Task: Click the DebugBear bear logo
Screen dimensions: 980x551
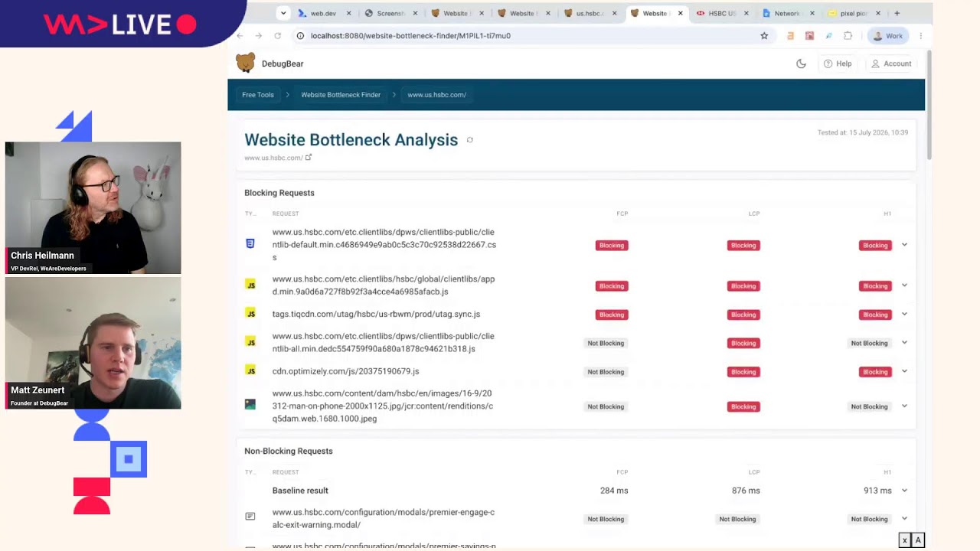Action: (245, 64)
